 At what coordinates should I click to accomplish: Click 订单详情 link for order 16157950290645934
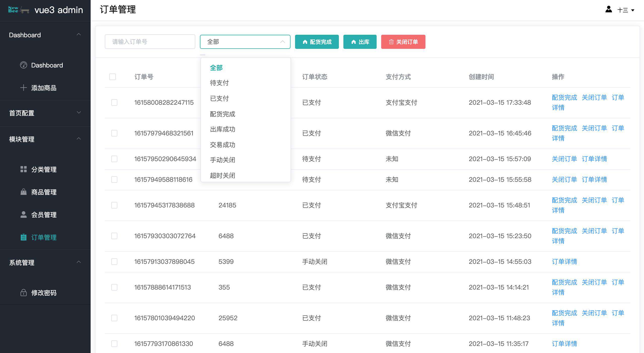point(594,159)
